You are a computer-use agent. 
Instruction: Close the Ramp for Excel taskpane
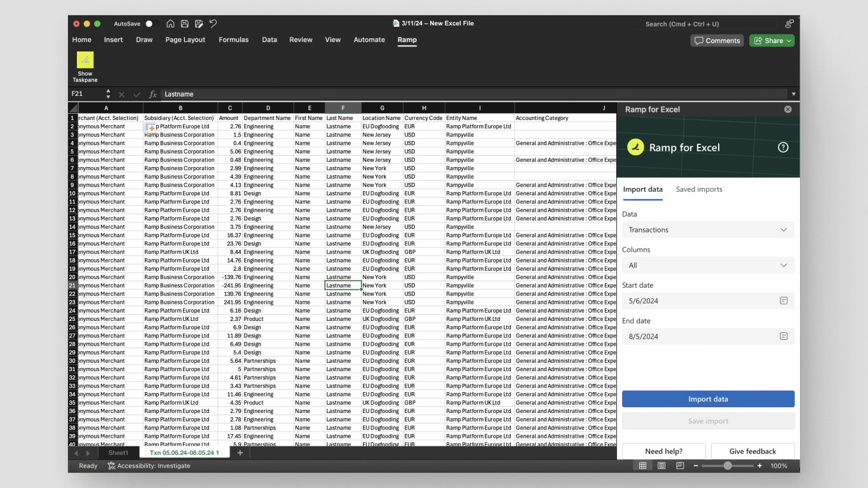[x=788, y=109]
